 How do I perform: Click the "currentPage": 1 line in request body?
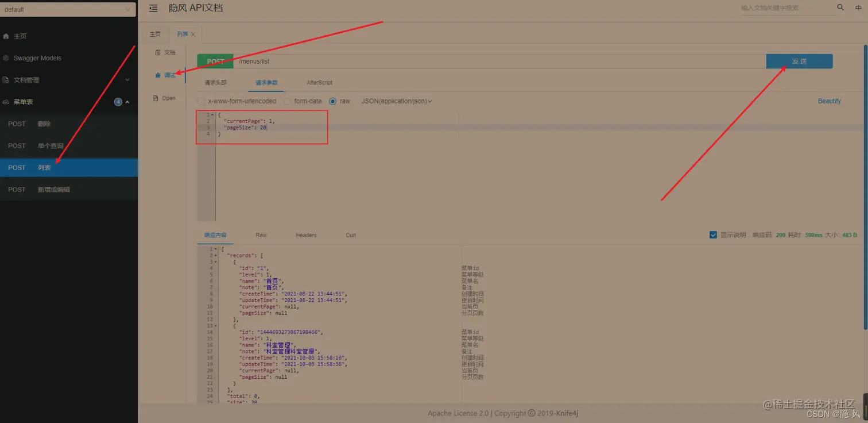tap(250, 121)
